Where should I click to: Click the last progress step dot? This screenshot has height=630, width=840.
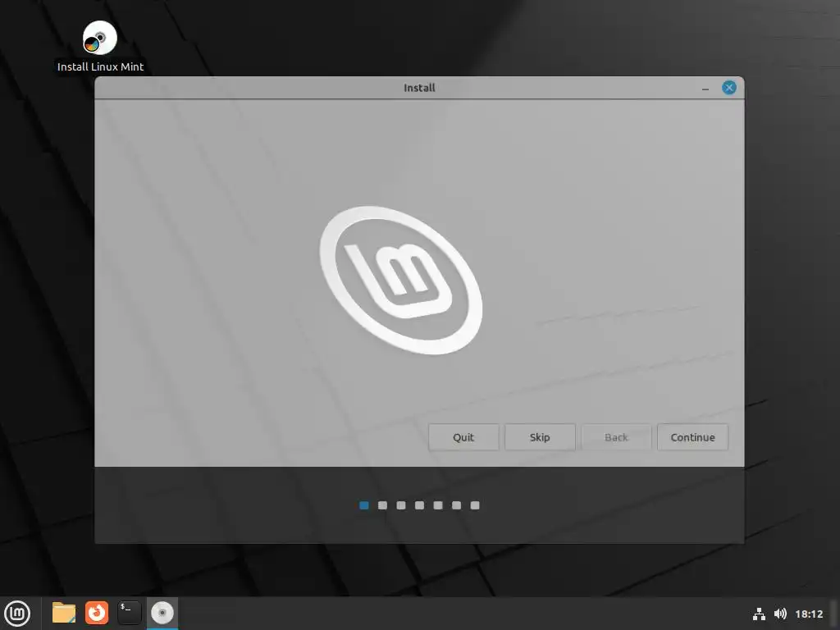tap(475, 505)
